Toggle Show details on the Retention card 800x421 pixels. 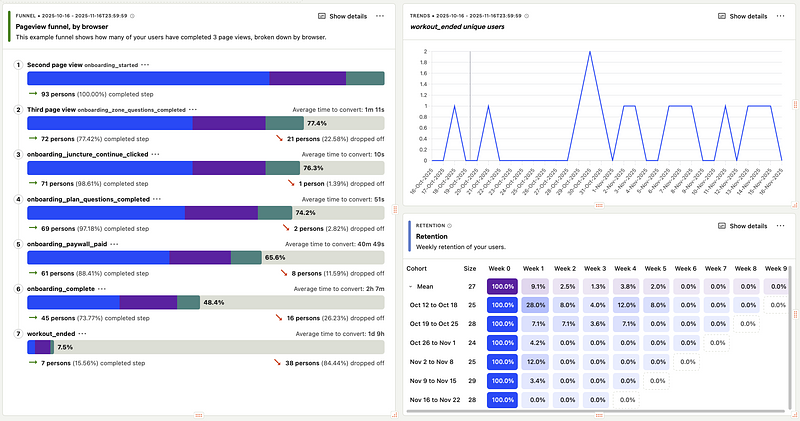pos(741,226)
